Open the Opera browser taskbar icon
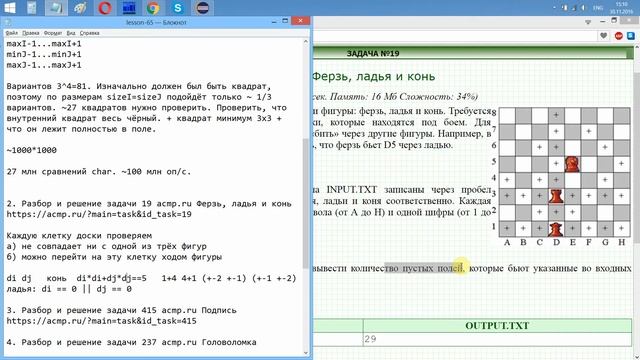The height and width of the screenshot is (360, 640). click(105, 8)
